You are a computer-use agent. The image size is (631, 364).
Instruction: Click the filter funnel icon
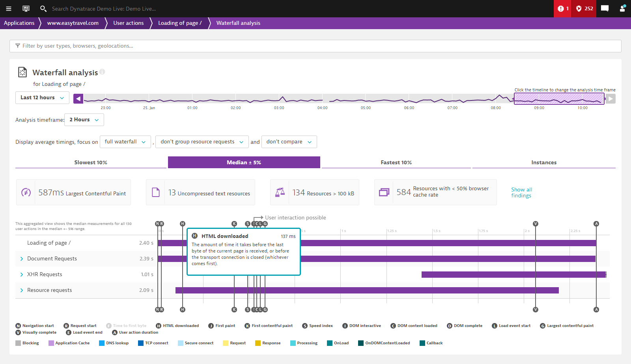(x=18, y=46)
